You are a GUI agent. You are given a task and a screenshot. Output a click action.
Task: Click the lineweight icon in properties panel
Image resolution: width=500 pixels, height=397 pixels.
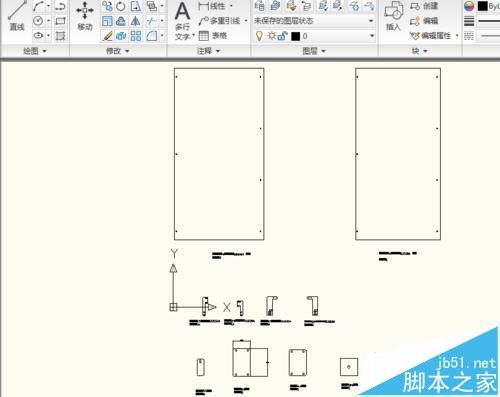[x=469, y=21]
